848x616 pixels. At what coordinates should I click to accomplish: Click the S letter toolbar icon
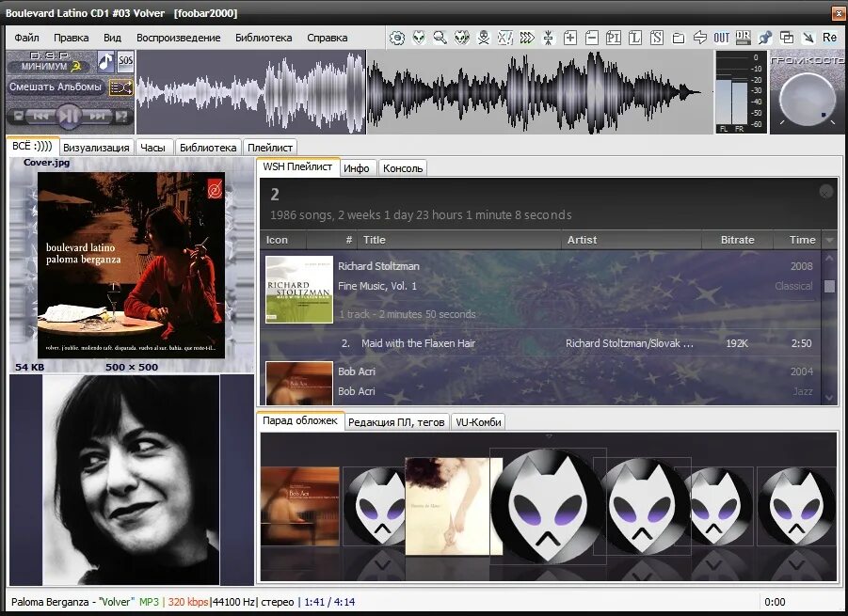657,38
